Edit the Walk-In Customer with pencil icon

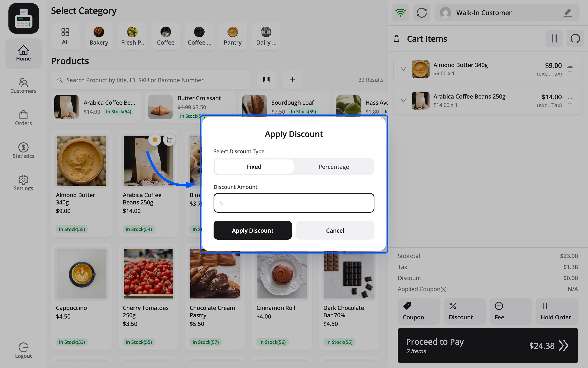567,13
